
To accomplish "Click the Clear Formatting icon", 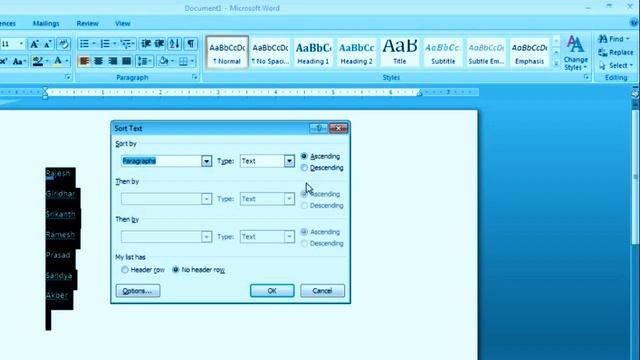I will point(63,44).
